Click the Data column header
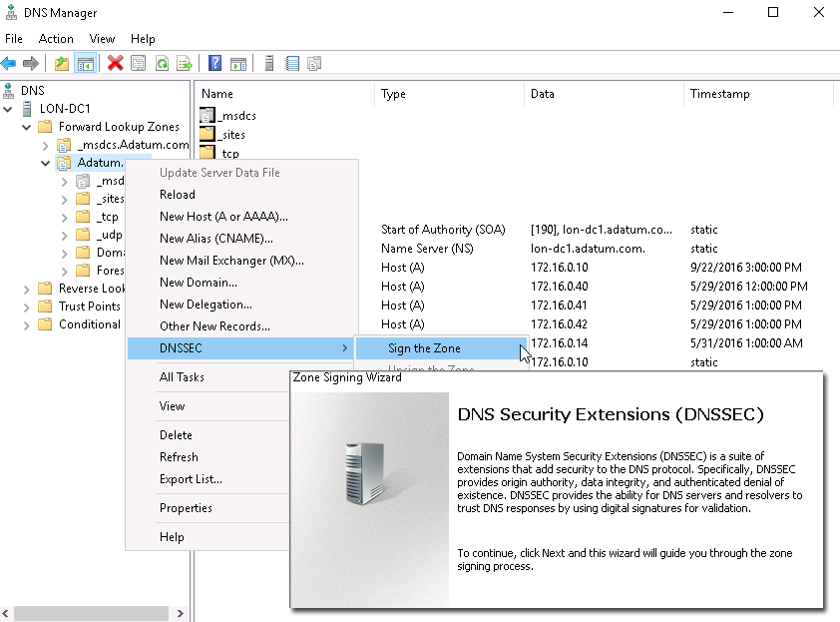Image resolution: width=840 pixels, height=622 pixels. pos(604,94)
